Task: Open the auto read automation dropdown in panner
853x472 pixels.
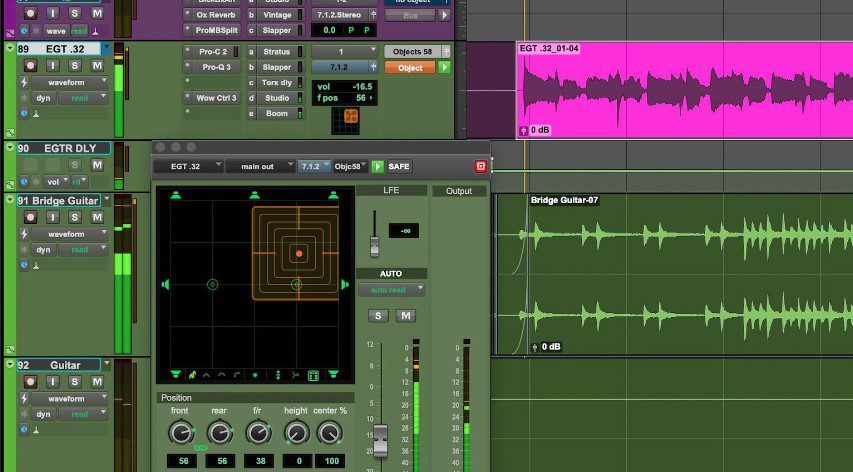Action: point(391,289)
